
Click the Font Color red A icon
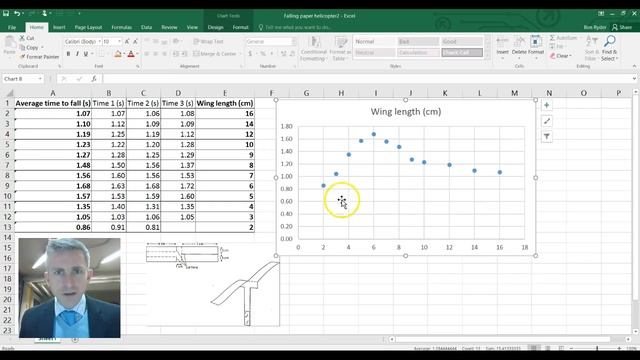(x=131, y=54)
